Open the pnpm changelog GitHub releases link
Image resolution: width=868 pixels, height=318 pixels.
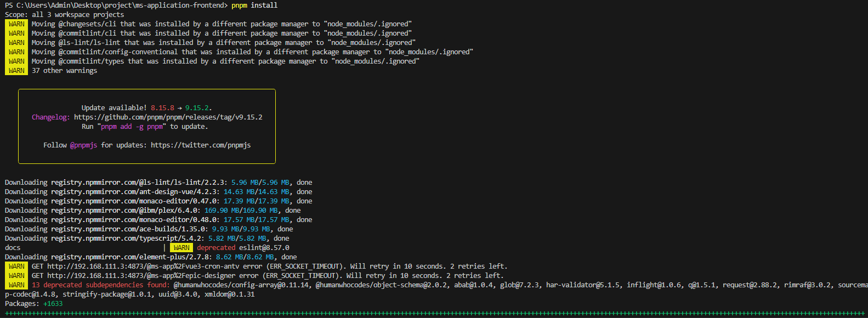point(168,117)
